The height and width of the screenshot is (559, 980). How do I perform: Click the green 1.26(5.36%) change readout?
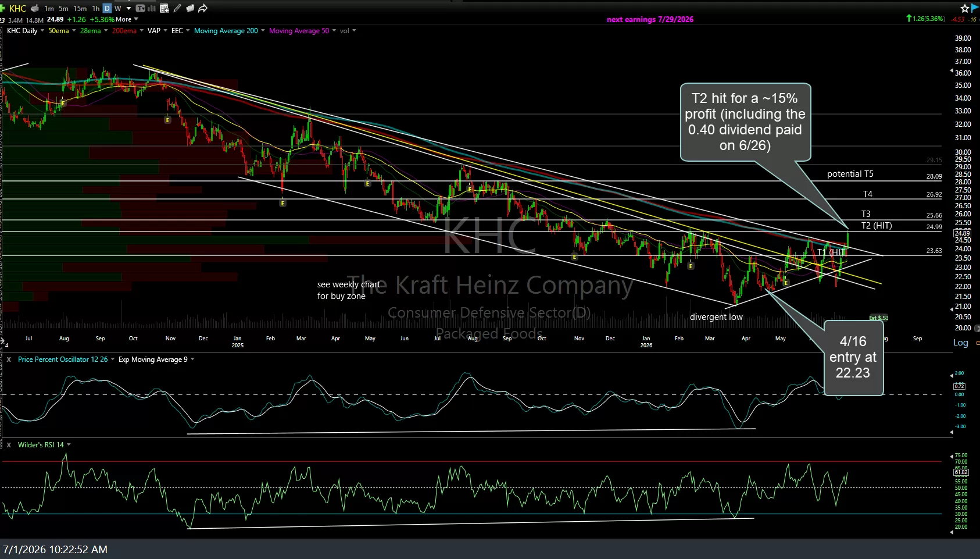pos(925,19)
